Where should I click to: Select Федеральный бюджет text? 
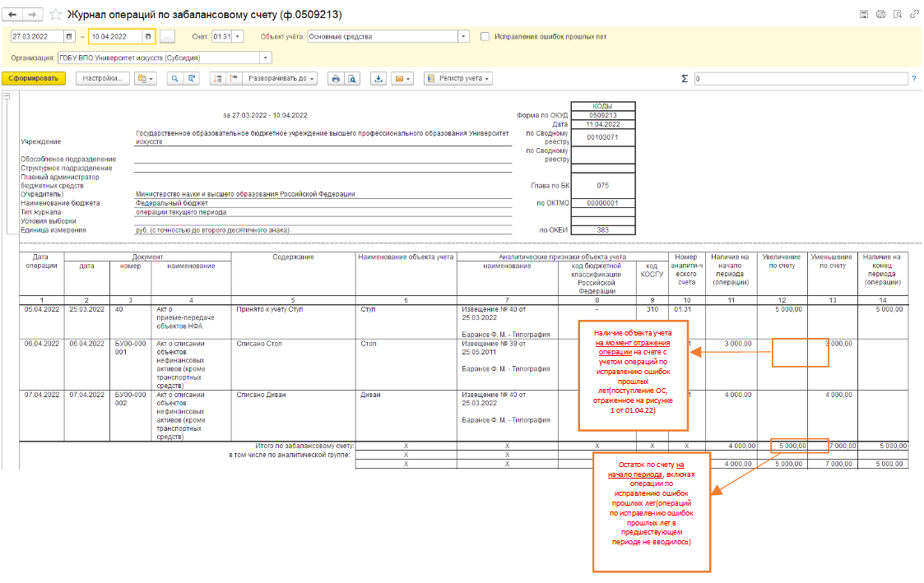point(171,203)
